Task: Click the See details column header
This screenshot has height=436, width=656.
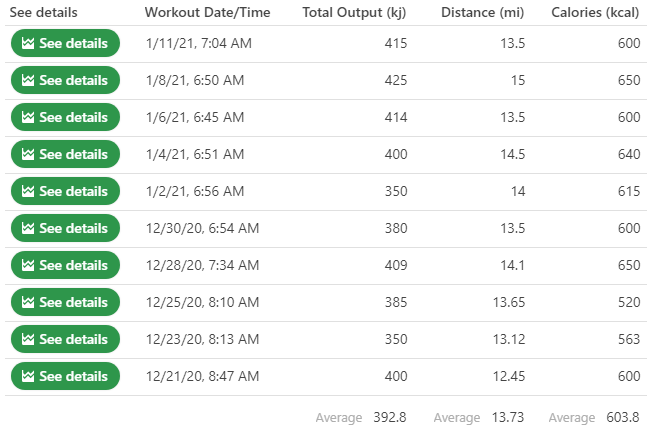Action: pyautogui.click(x=43, y=13)
